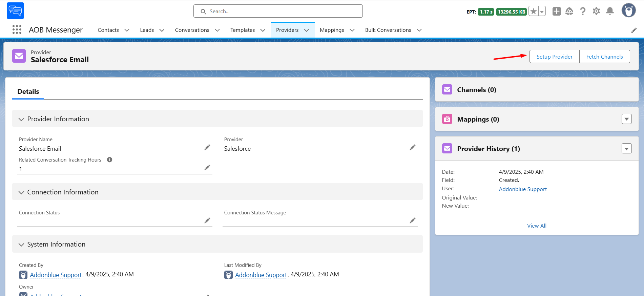
Task: Open the Provider History (1) heading
Action: coord(489,149)
